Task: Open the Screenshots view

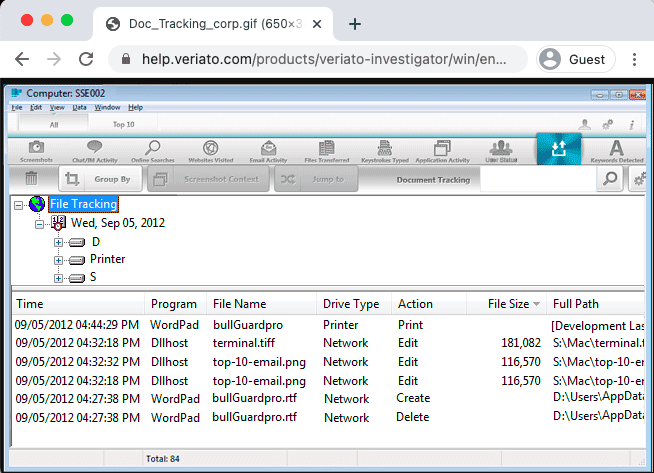Action: (x=36, y=151)
